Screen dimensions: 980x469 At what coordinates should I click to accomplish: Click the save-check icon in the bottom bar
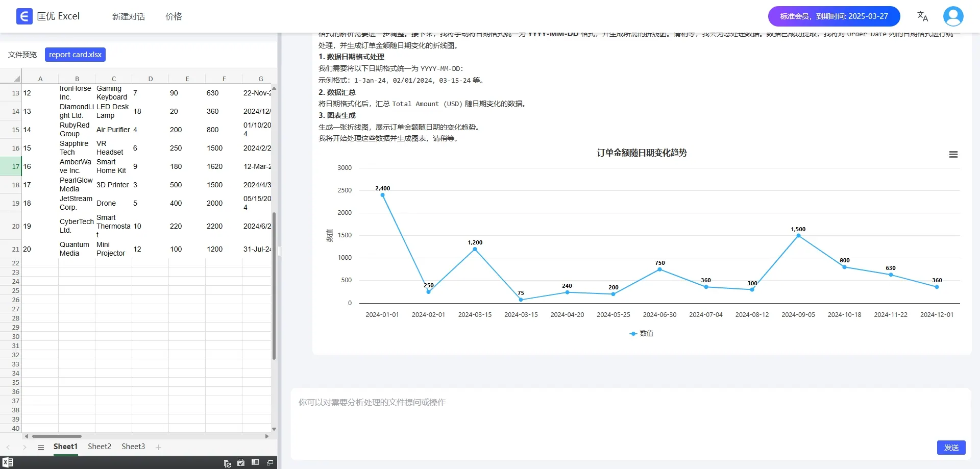coord(241,462)
